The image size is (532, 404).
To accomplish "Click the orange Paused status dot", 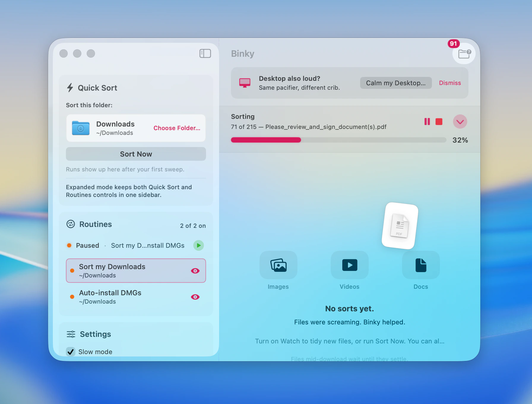I will (69, 245).
